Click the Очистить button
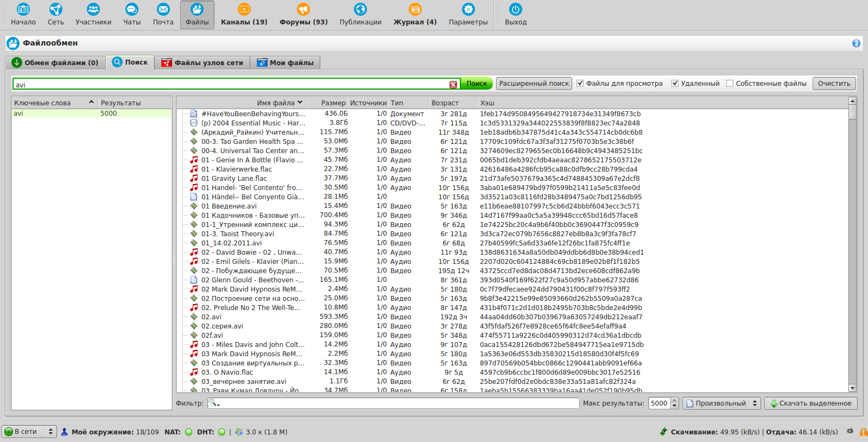The width and height of the screenshot is (868, 442). point(834,84)
